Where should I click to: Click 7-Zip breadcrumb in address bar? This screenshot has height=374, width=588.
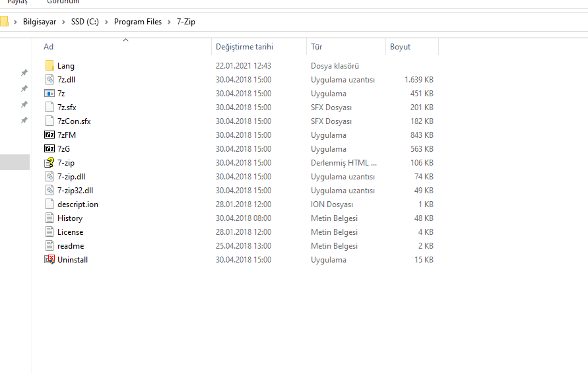click(186, 22)
